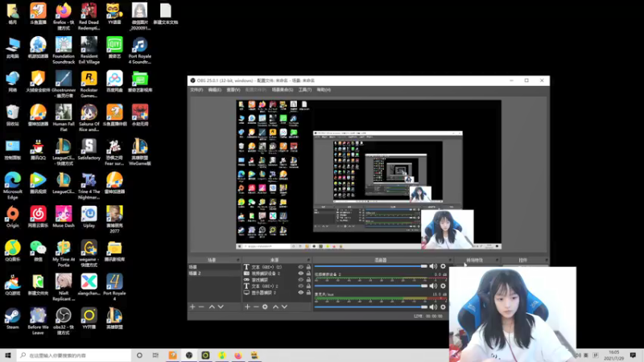
Task: Toggle visibility of 文本 (GDI+) 2 source
Action: pos(300,286)
